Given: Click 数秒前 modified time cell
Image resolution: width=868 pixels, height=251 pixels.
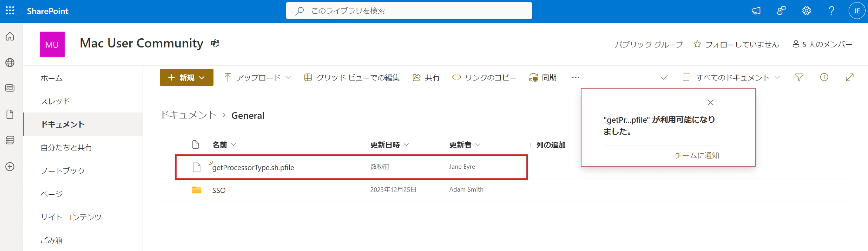Looking at the screenshot, I should tap(380, 167).
